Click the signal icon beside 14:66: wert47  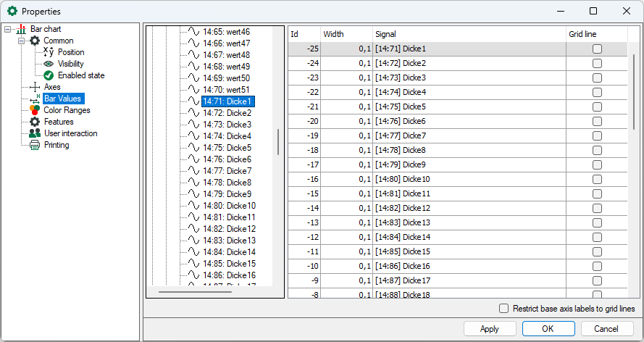click(x=193, y=43)
